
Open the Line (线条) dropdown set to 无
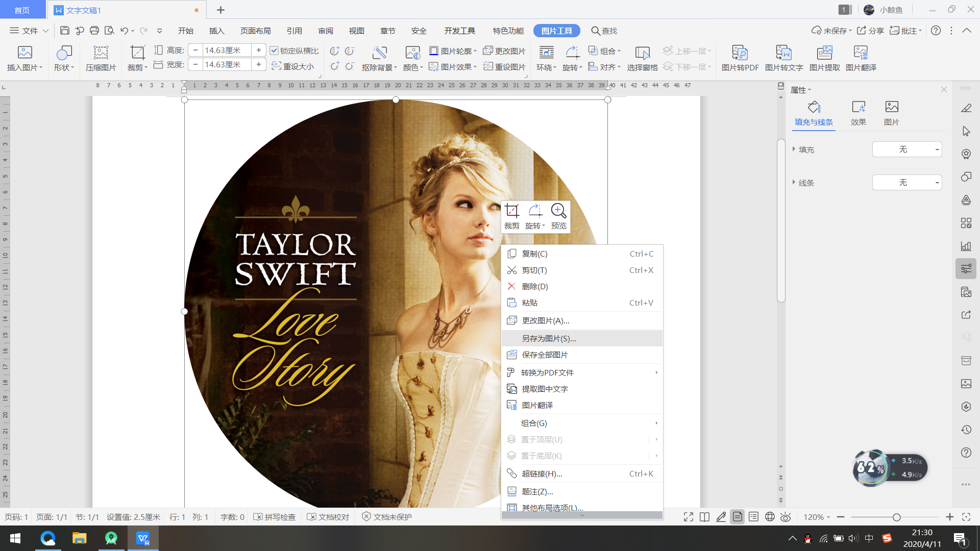(x=906, y=183)
